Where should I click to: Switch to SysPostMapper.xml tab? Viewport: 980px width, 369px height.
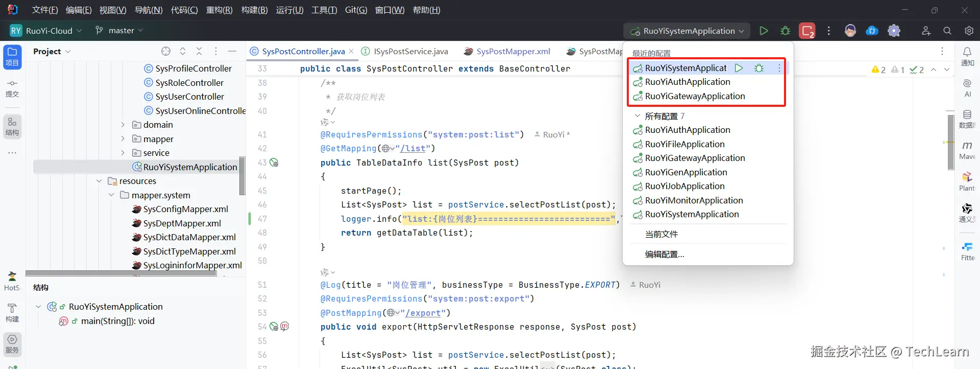(x=507, y=51)
